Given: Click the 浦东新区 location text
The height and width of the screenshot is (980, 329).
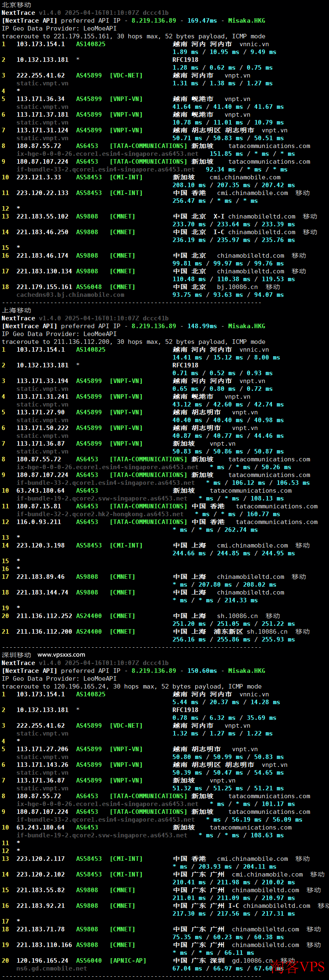Looking at the screenshot, I should pyautogui.click(x=228, y=632).
